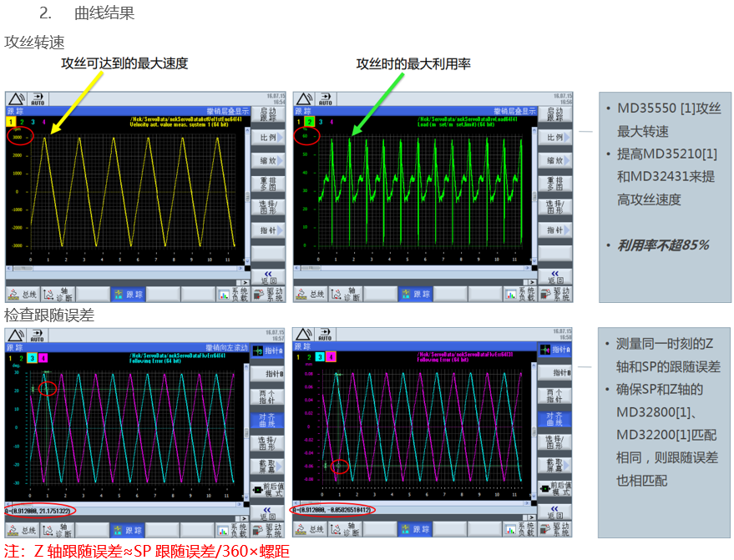Click softkey bar extension arrow in yellow velocity screen
This screenshot has width=734, height=560.
click(244, 283)
